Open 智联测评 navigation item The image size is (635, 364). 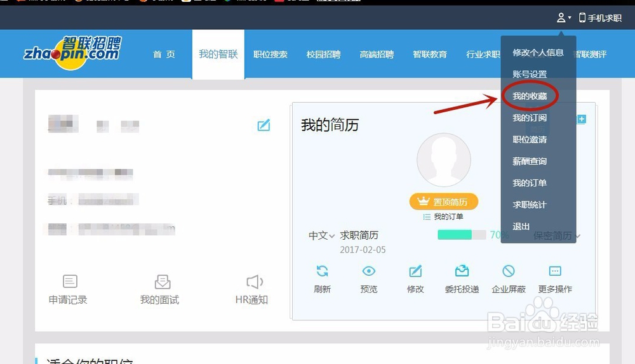point(591,54)
